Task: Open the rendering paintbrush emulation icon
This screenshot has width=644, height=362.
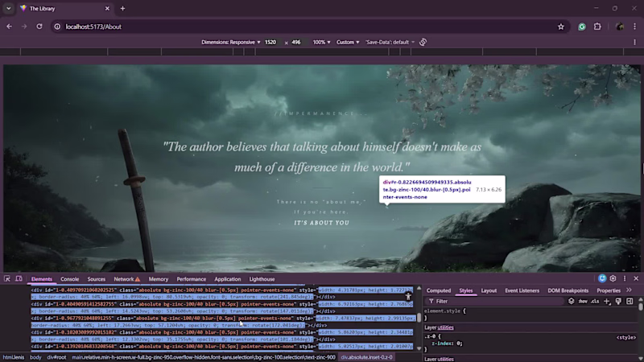Action: click(618, 301)
